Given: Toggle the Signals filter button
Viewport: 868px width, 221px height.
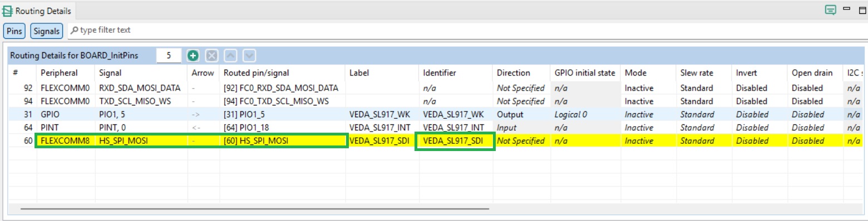Looking at the screenshot, I should coord(47,31).
